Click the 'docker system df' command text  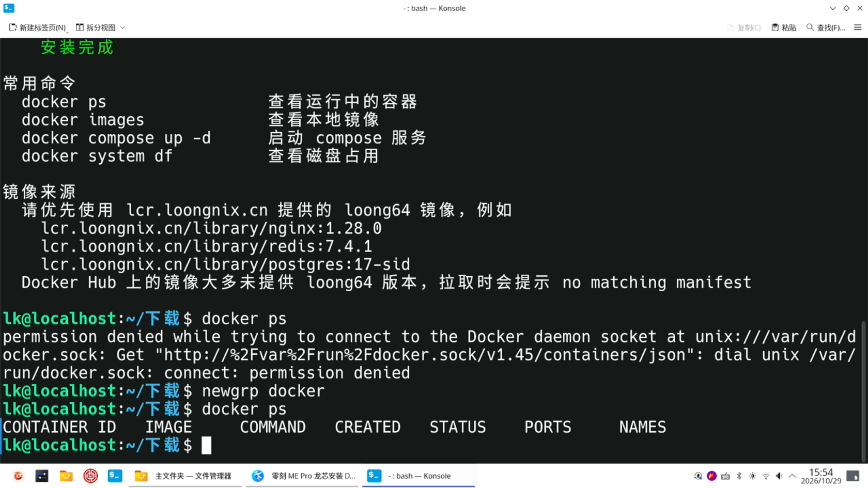coord(97,156)
